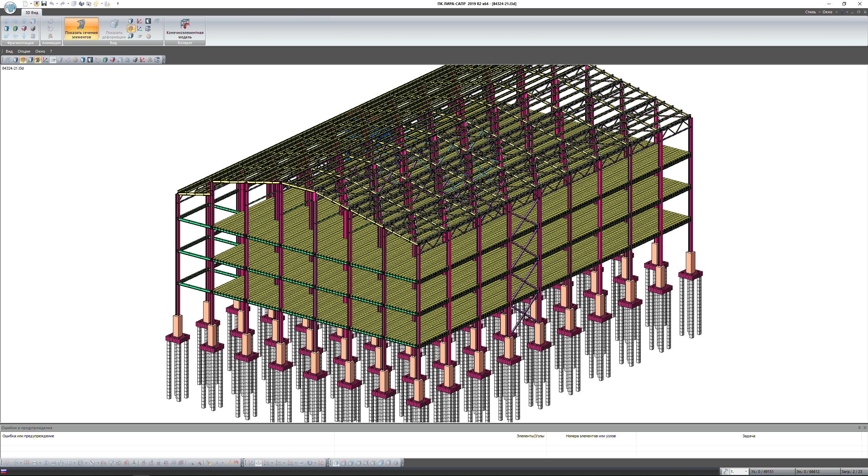Click the Номера элементов или узлов column header
The width and height of the screenshot is (868, 476).
(x=591, y=436)
